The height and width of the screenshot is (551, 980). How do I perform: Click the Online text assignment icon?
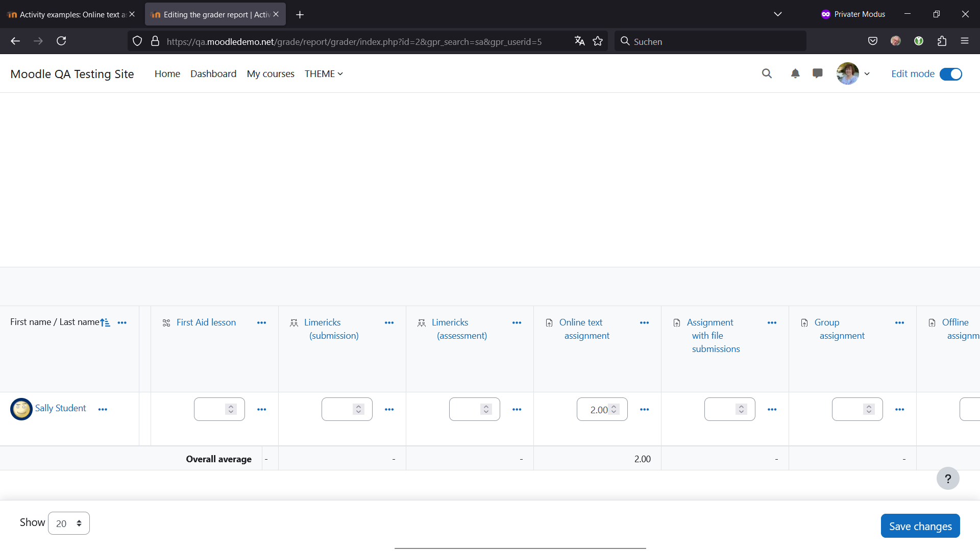549,323
